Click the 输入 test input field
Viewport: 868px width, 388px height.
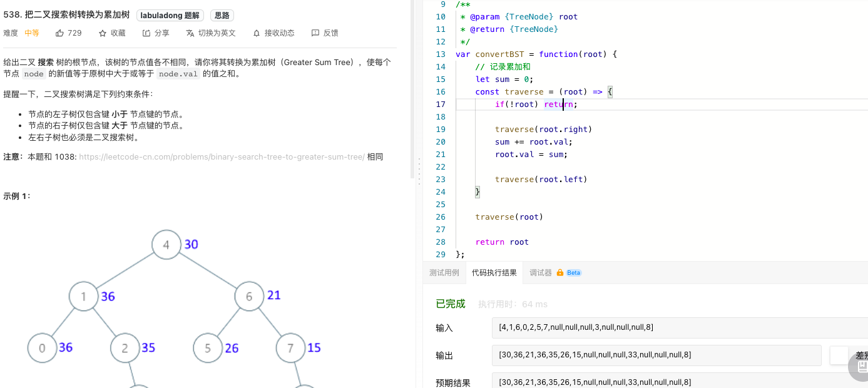(680, 327)
